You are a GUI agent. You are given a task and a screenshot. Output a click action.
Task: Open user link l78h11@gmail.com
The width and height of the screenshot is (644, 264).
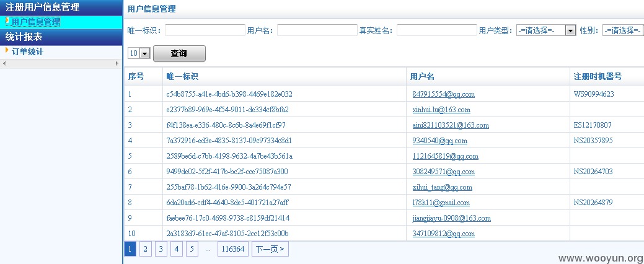[441, 203]
